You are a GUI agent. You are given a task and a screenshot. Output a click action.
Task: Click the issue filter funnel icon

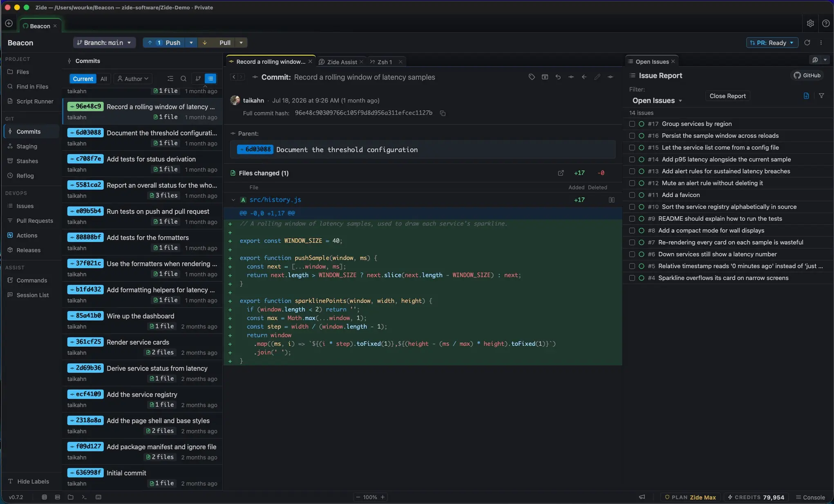pyautogui.click(x=821, y=96)
